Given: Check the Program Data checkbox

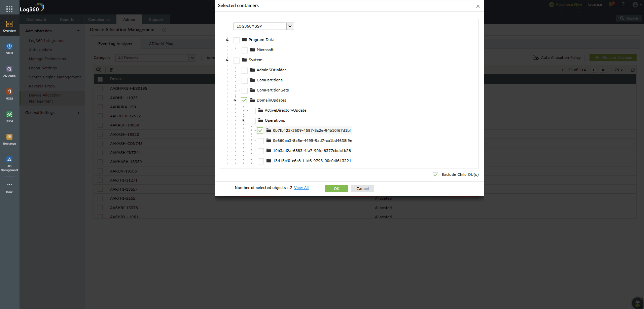Looking at the screenshot, I should [237, 40].
